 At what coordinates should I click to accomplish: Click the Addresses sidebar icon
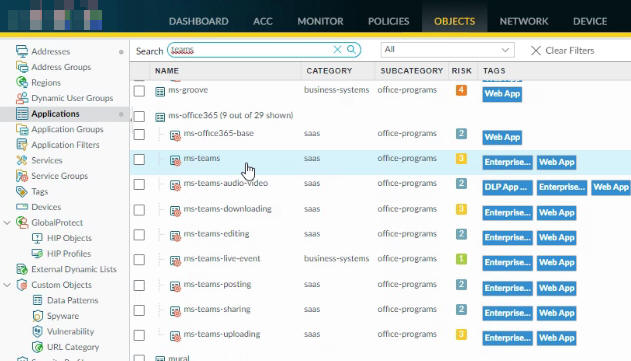tap(22, 52)
